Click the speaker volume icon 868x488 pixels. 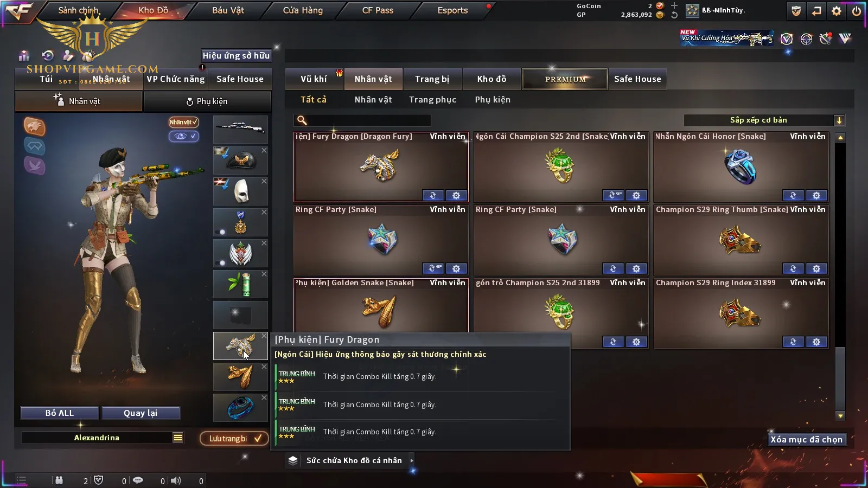coord(176,480)
